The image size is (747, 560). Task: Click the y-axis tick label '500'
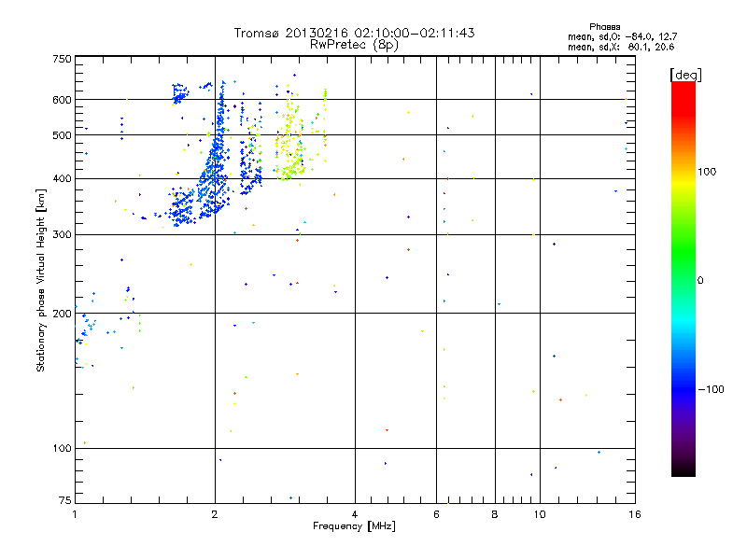pos(62,135)
